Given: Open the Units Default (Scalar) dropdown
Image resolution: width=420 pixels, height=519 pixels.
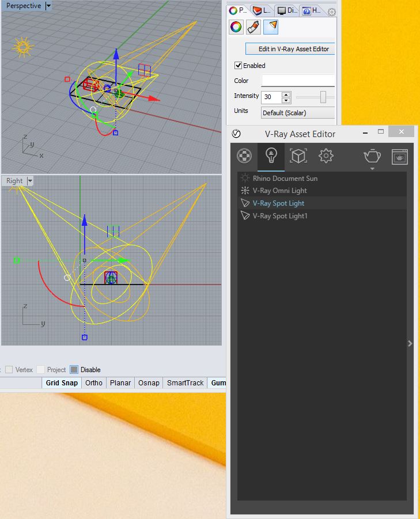Looking at the screenshot, I should [x=297, y=112].
